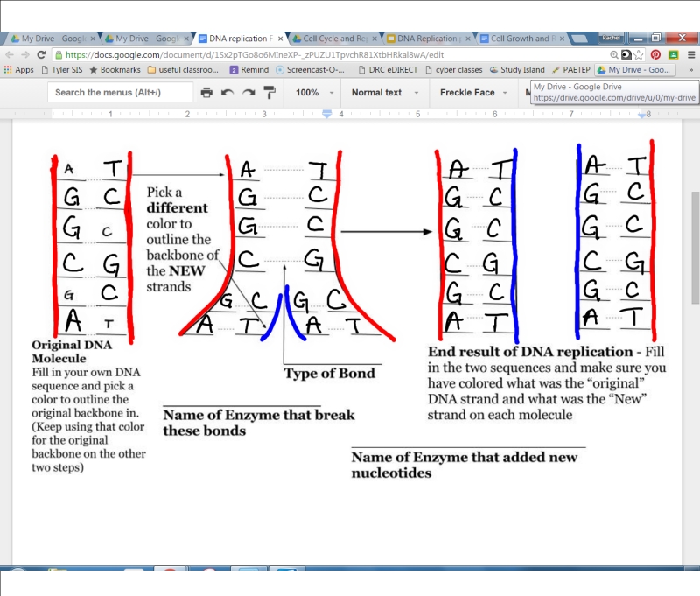Click the Print icon in toolbar
Image resolution: width=700 pixels, height=596 pixels.
[206, 93]
